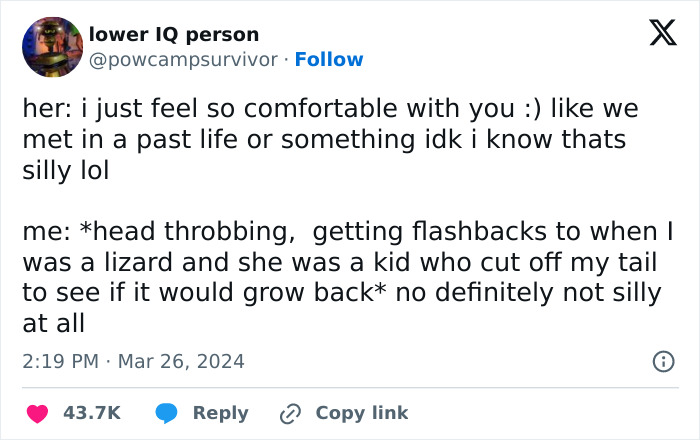Image resolution: width=700 pixels, height=440 pixels.
Task: Click the line starting with "her:"
Action: pyautogui.click(x=330, y=108)
